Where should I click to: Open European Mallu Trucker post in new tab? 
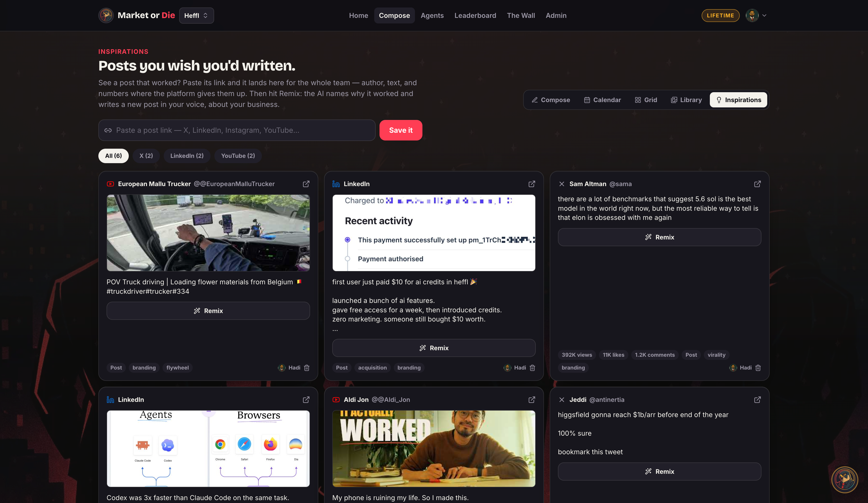(306, 184)
